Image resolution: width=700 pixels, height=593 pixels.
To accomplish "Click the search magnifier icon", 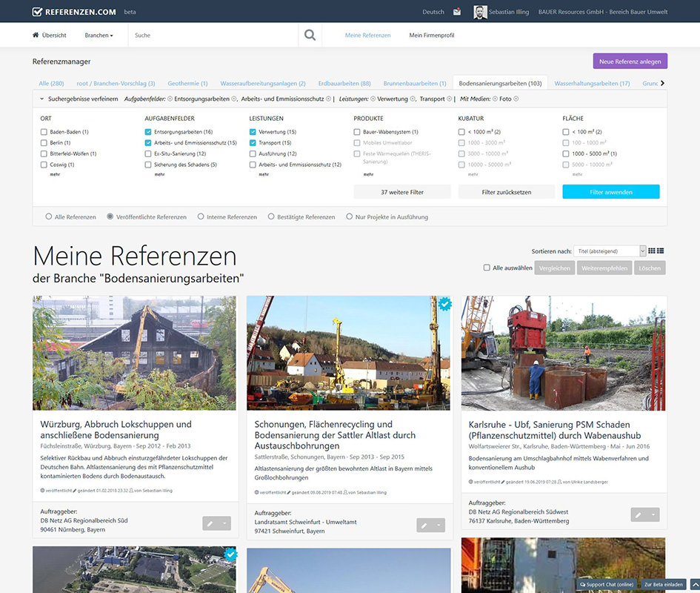I will point(310,34).
